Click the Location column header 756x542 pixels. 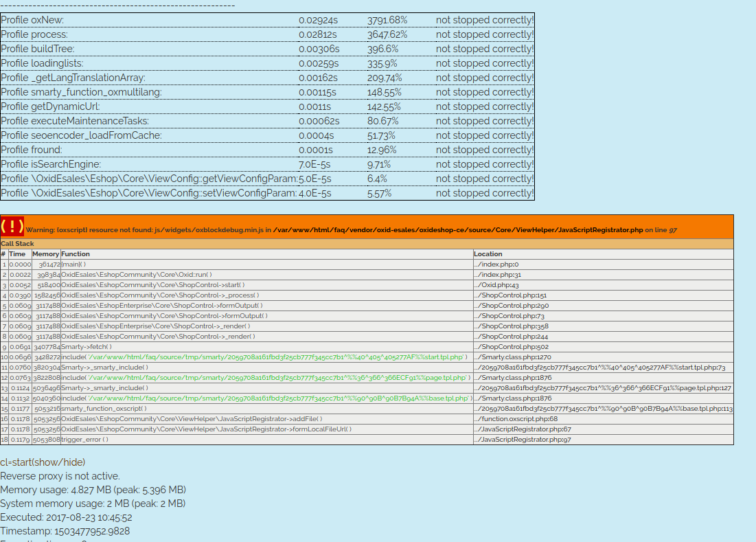488,254
